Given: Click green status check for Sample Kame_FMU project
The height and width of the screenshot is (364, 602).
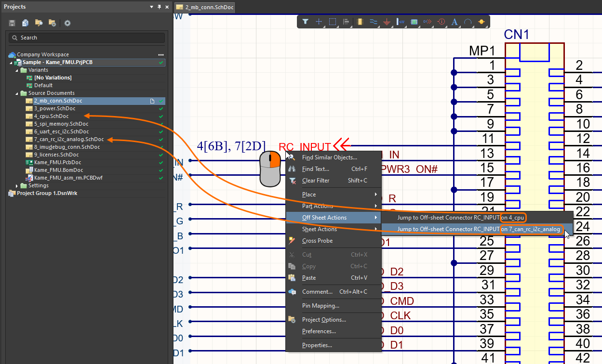Looking at the screenshot, I should [x=161, y=63].
